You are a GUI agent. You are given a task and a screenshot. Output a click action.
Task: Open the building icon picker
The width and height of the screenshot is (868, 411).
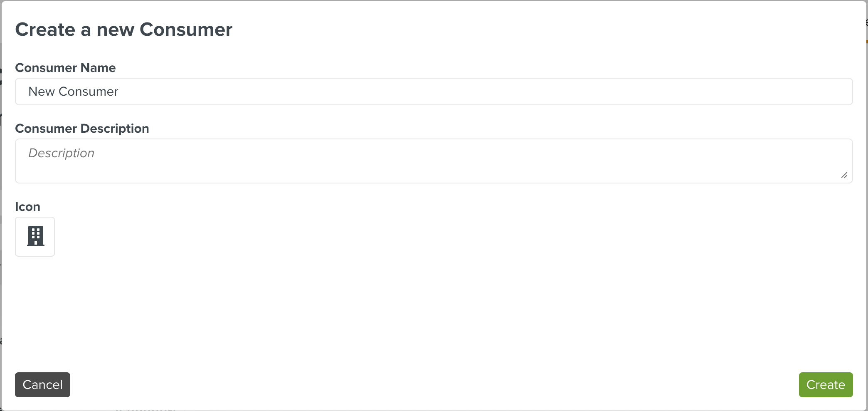[35, 236]
